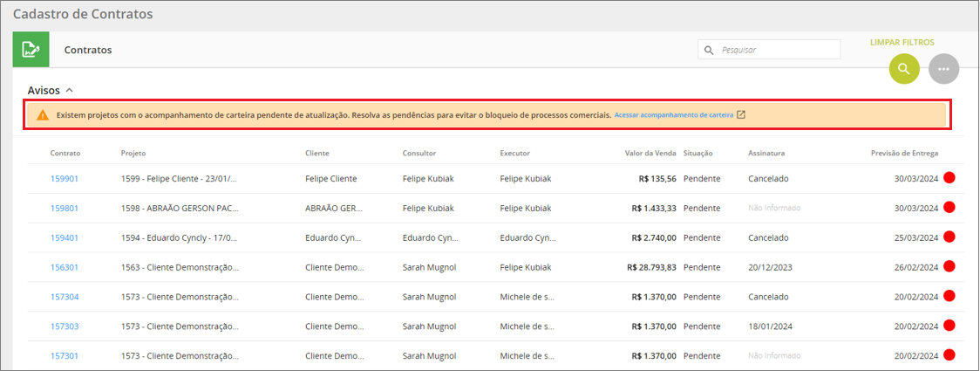Open the gray more options button
The width and height of the screenshot is (980, 371).
(943, 69)
